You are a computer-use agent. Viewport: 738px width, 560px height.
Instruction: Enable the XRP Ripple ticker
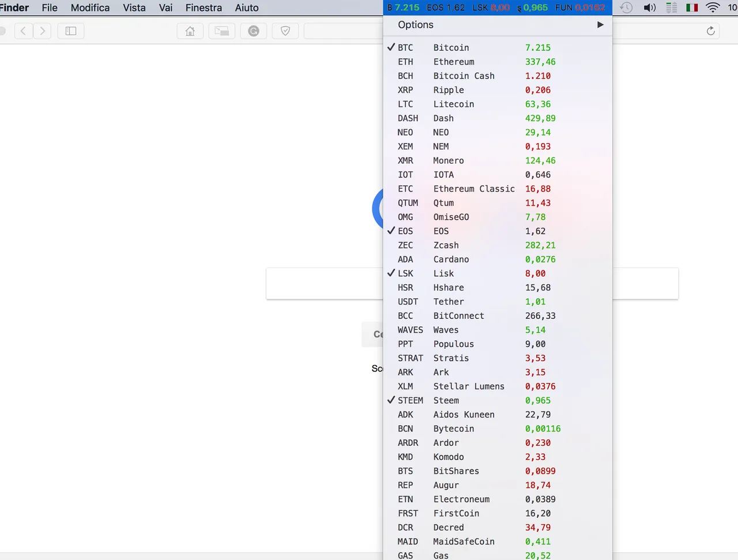498,90
